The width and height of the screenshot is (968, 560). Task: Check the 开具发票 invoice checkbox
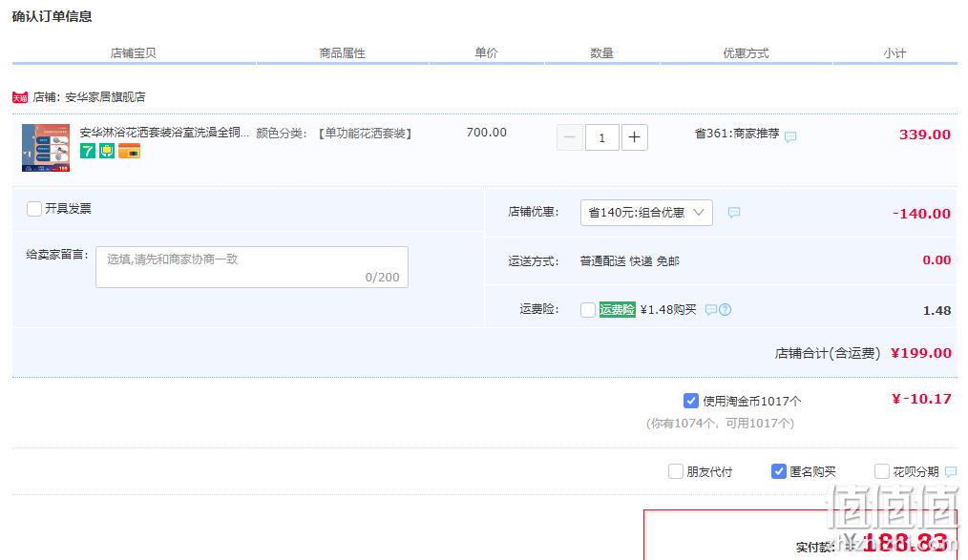(34, 209)
